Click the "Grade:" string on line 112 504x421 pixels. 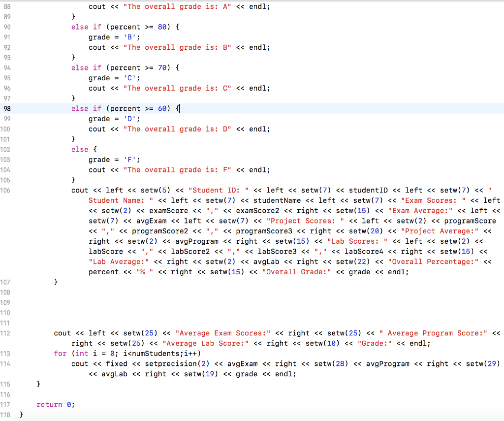(375, 344)
